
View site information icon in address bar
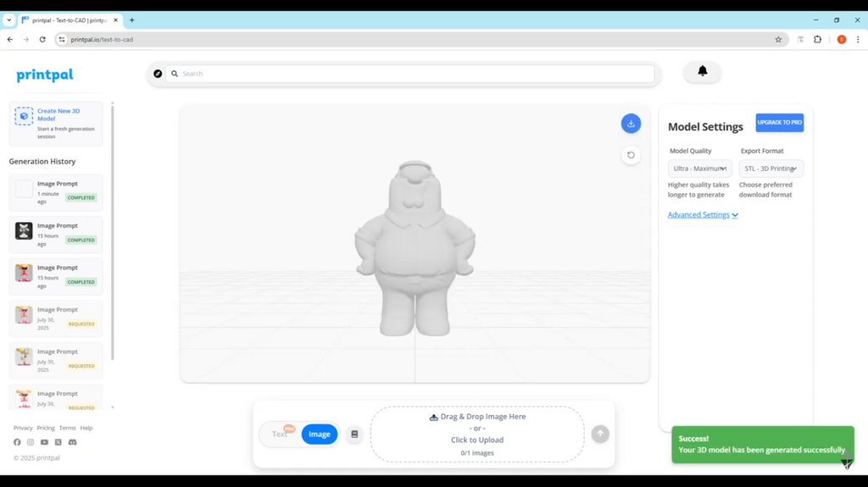coord(62,39)
